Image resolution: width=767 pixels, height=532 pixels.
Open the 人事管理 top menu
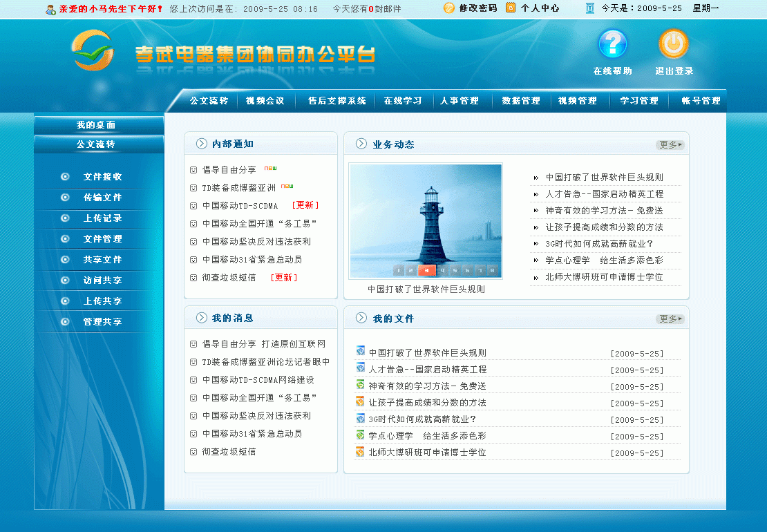[x=460, y=101]
